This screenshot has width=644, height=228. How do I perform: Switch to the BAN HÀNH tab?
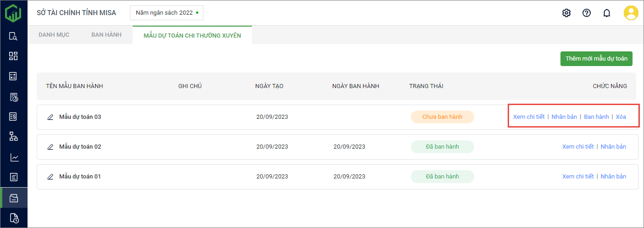[106, 35]
